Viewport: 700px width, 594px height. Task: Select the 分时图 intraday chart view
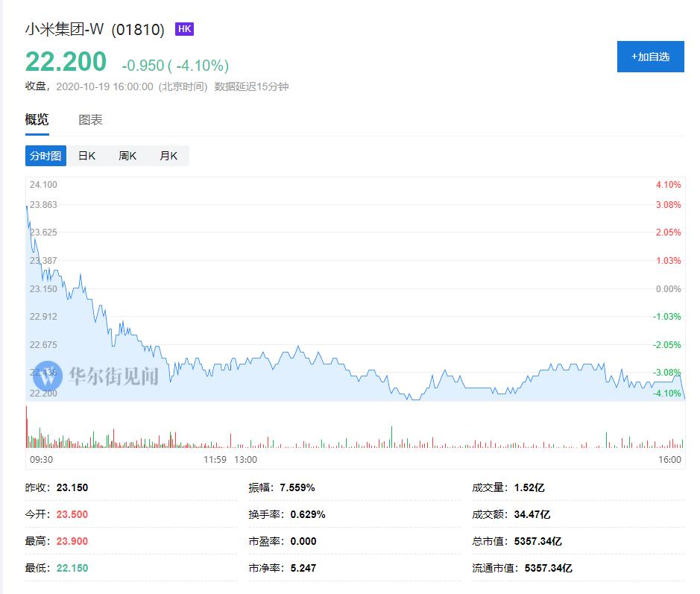click(x=45, y=156)
